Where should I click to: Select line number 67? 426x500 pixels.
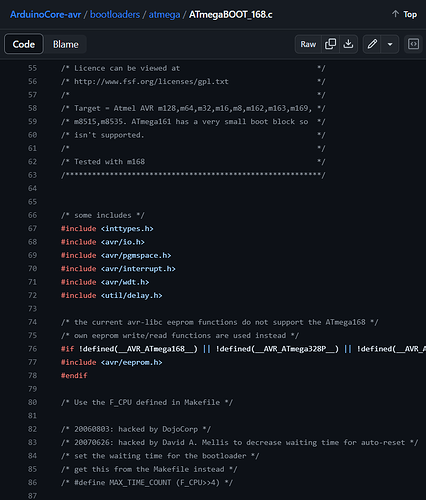click(x=32, y=229)
